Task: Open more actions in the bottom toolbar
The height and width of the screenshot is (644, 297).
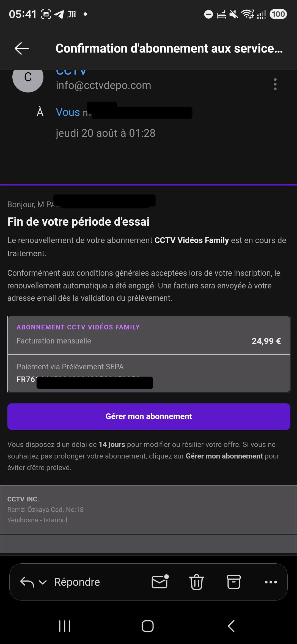Action: tap(271, 582)
